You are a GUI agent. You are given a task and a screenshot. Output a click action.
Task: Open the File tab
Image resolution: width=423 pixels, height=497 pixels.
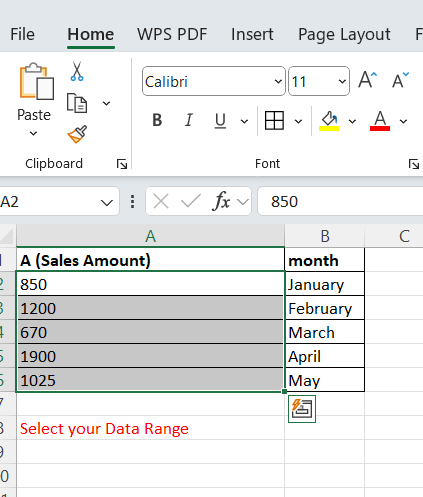point(22,34)
